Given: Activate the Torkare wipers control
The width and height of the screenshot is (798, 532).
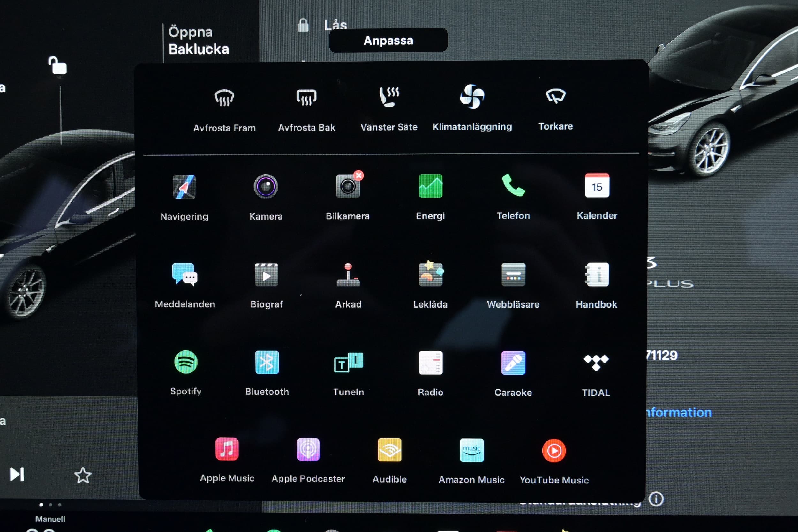Looking at the screenshot, I should (555, 96).
